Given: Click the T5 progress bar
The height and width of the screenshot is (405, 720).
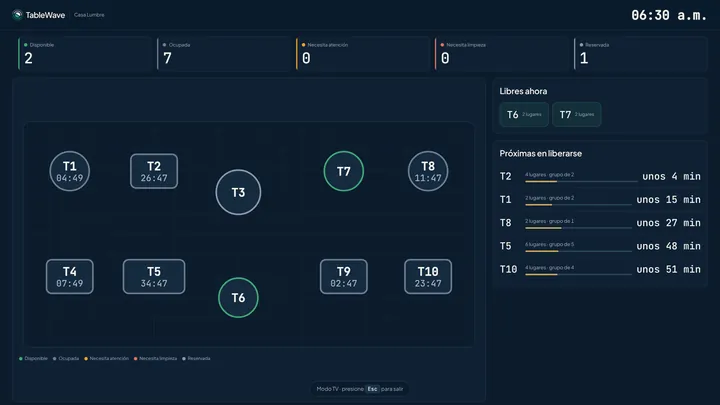Looking at the screenshot, I should (x=578, y=251).
